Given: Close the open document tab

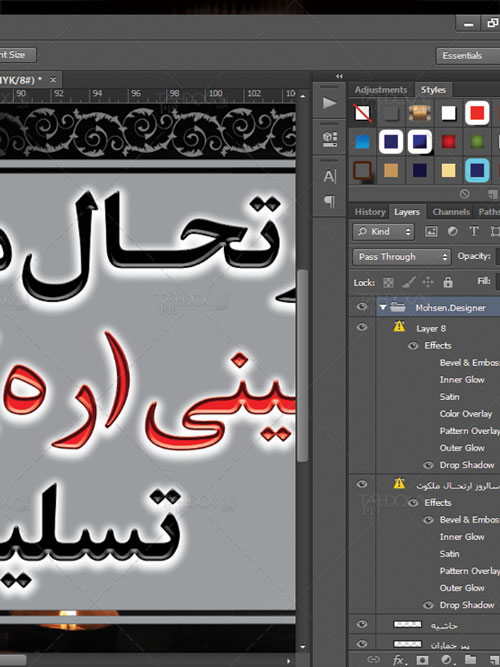Looking at the screenshot, I should [x=53, y=80].
